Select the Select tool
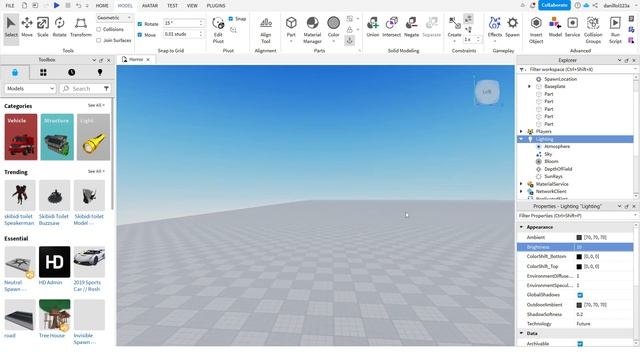 point(11,27)
